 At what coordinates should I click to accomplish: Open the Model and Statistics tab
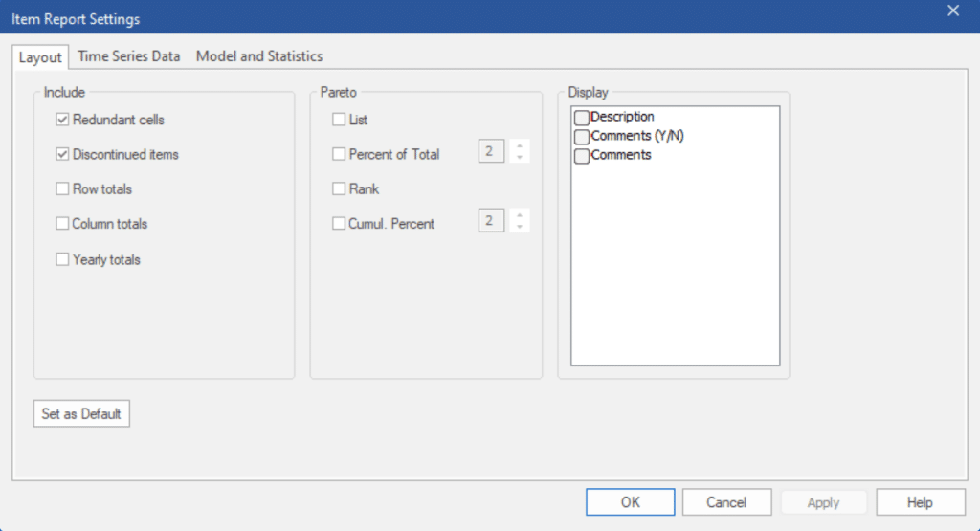[x=259, y=56]
